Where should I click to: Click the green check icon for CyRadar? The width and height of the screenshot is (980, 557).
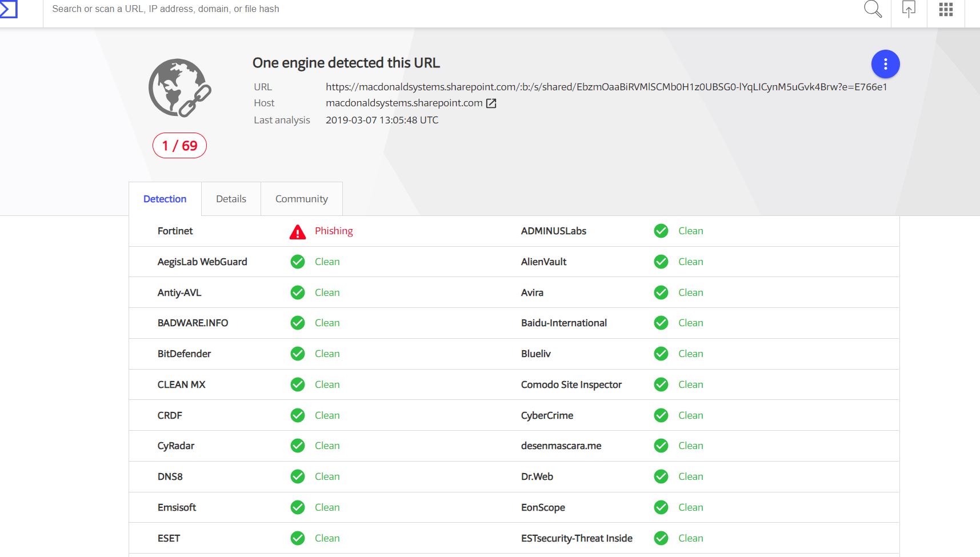[298, 446]
